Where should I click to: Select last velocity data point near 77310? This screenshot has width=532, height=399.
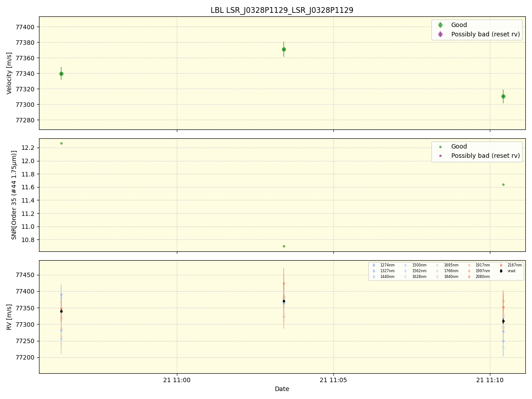pos(503,96)
